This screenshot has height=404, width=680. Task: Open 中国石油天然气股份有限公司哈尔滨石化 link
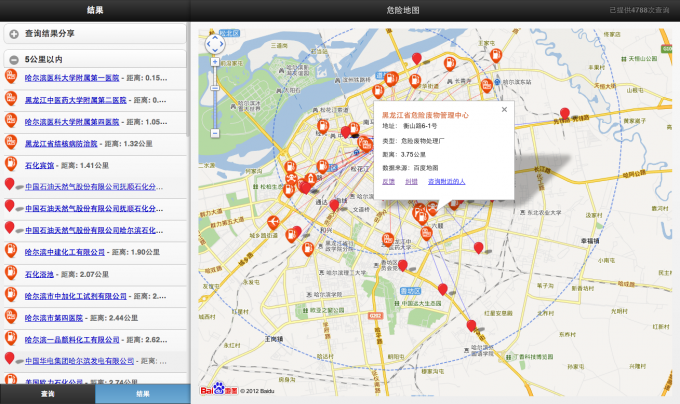click(x=94, y=230)
